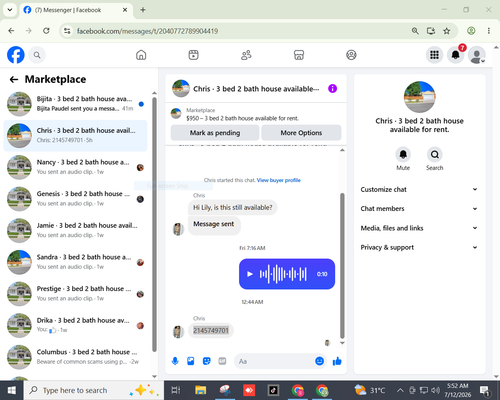Close the Messenger | Facebook tab
The width and height of the screenshot is (500, 400).
click(x=125, y=10)
